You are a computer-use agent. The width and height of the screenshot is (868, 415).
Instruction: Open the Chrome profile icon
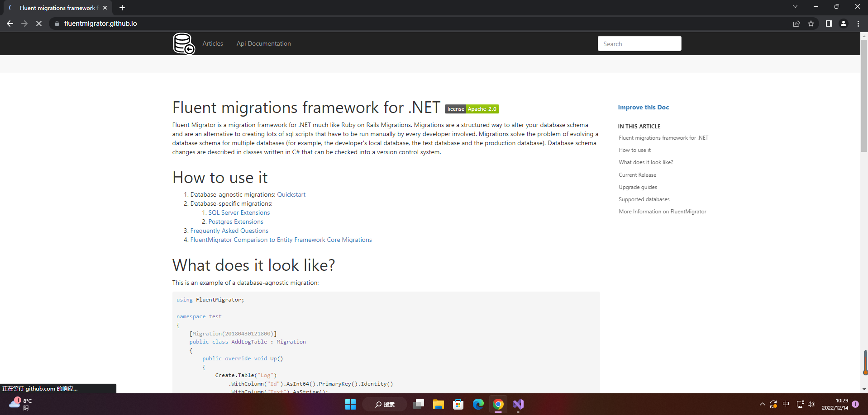844,24
